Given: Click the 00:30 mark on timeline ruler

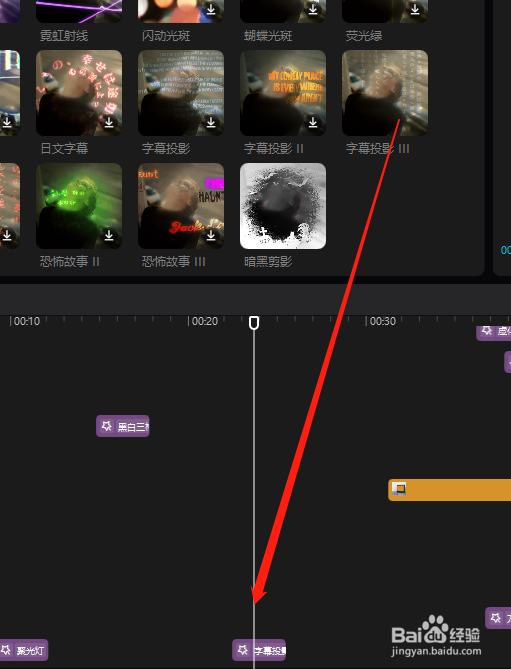Looking at the screenshot, I should 382,321.
